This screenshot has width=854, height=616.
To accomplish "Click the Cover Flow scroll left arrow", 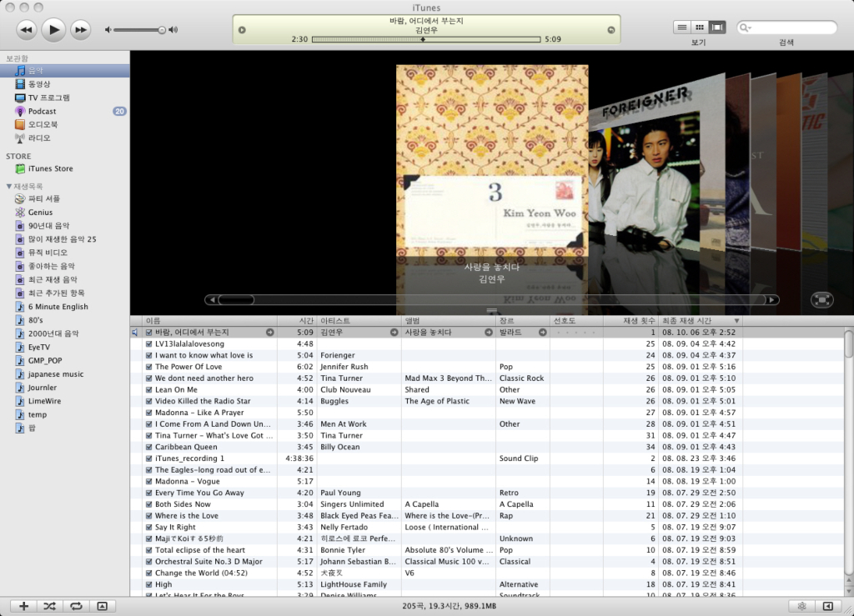I will point(212,300).
